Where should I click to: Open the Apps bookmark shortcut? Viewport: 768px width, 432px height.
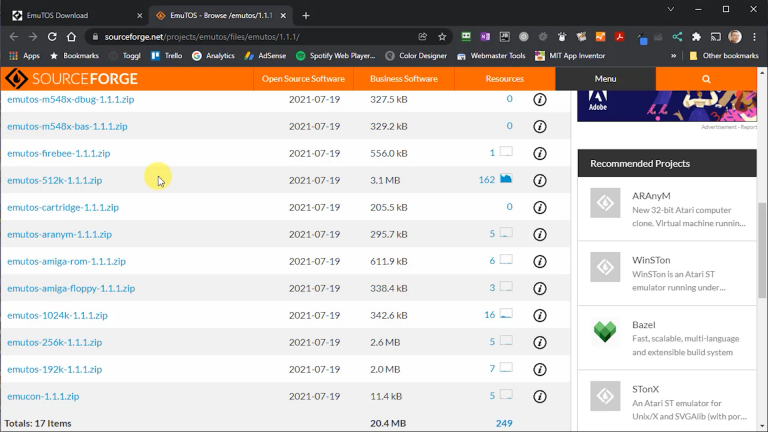pyautogui.click(x=24, y=56)
